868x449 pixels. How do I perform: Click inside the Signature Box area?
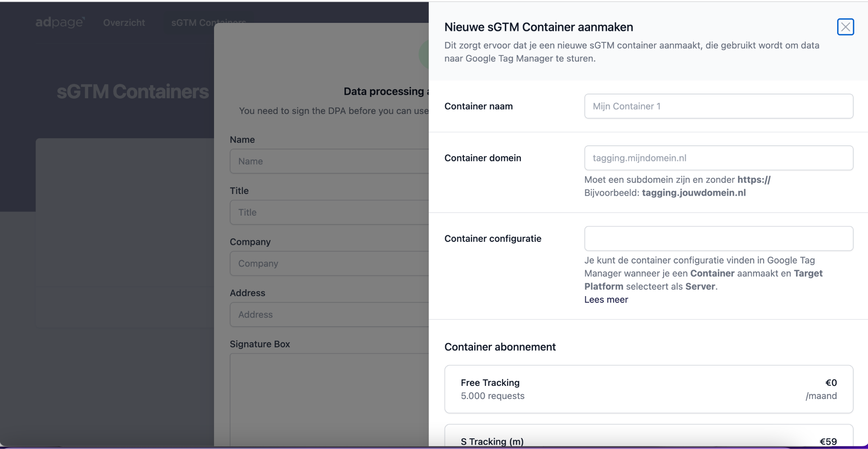329,399
